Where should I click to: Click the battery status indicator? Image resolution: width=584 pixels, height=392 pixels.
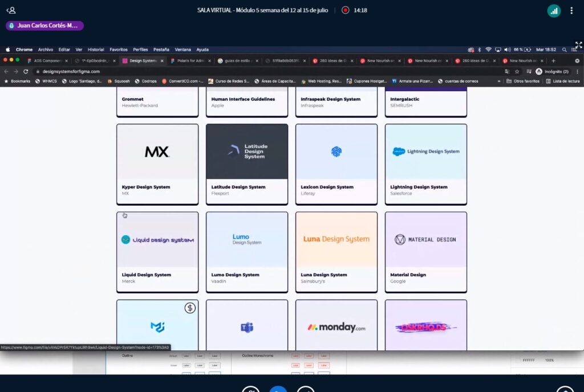tap(522, 50)
